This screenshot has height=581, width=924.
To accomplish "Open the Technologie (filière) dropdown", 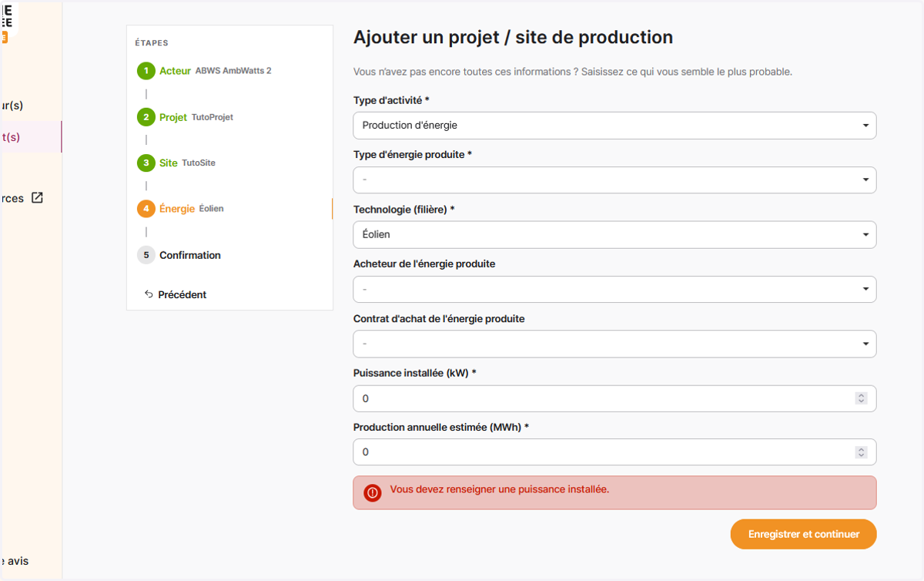I will pyautogui.click(x=614, y=234).
